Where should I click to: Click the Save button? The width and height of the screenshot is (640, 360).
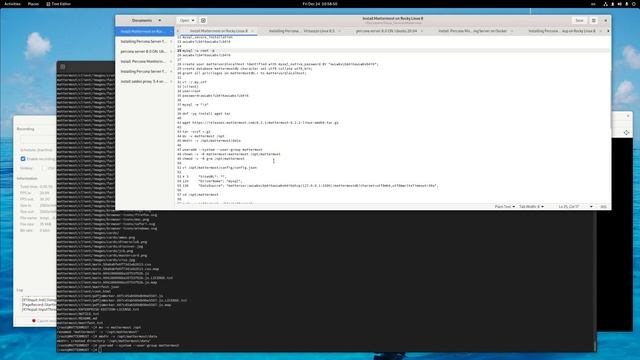click(x=579, y=20)
